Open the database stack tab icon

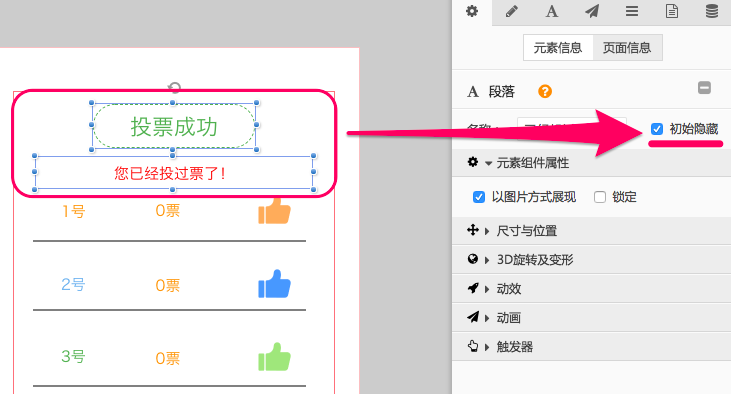tap(711, 11)
